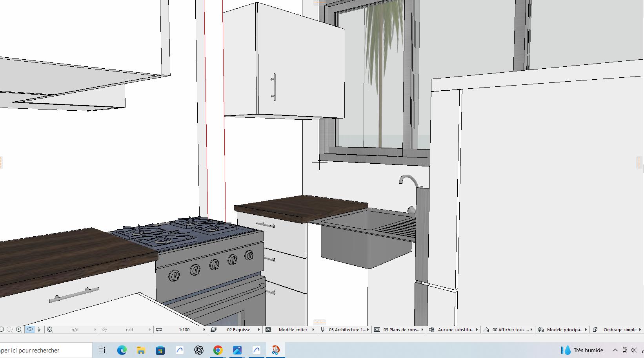Expand the Modèle entier structure display options

(x=293, y=330)
